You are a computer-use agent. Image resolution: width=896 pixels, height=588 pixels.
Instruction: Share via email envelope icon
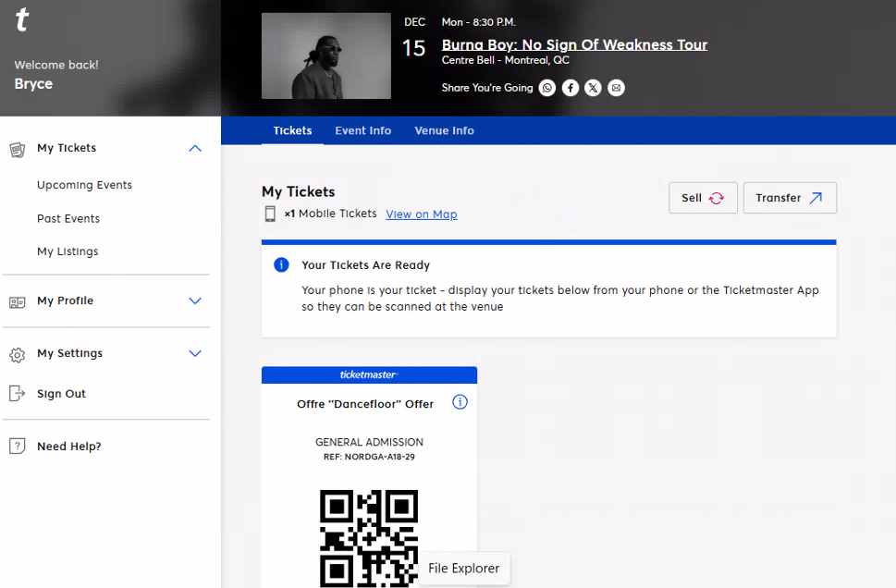(x=616, y=88)
